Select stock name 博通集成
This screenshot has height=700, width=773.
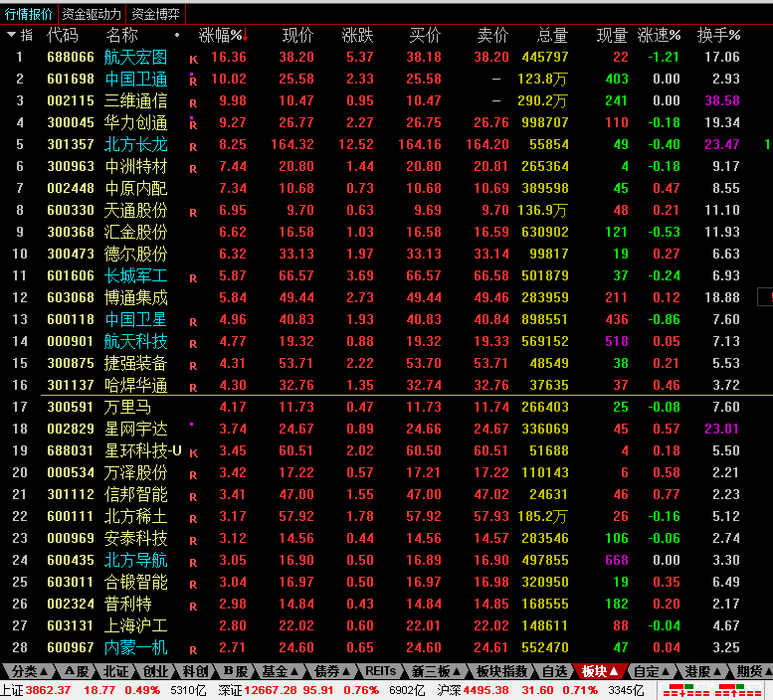136,297
